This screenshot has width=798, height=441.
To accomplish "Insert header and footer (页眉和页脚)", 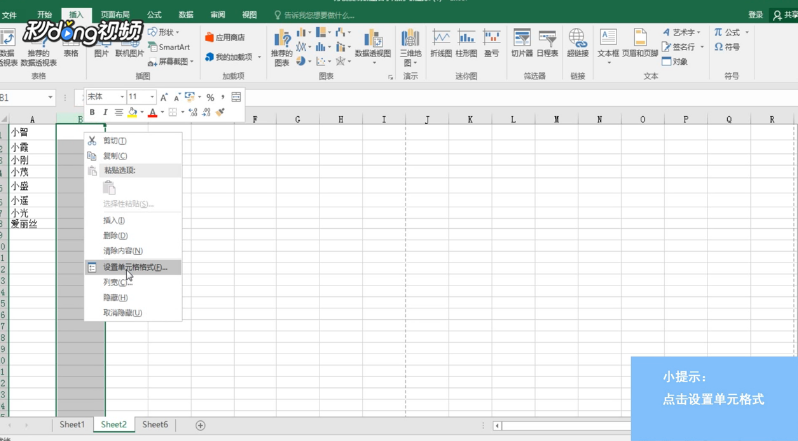I will pyautogui.click(x=640, y=43).
